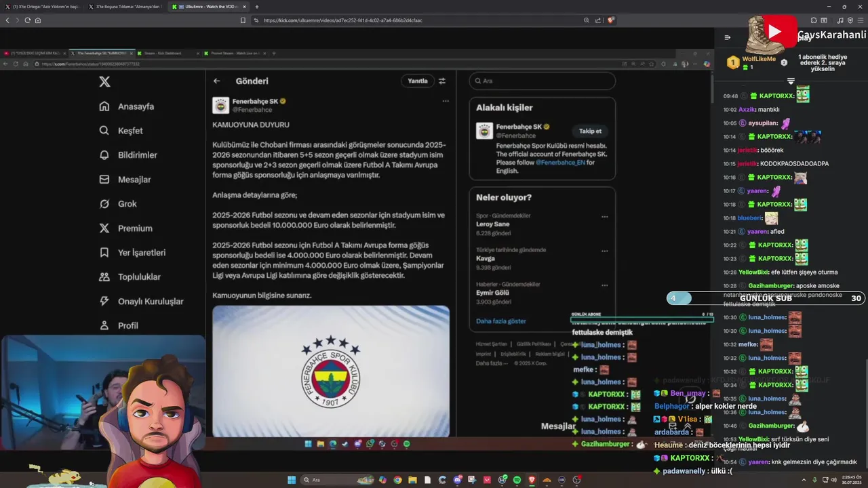Click chat username Axzik
Viewport: 868px width, 488px height.
coord(747,110)
